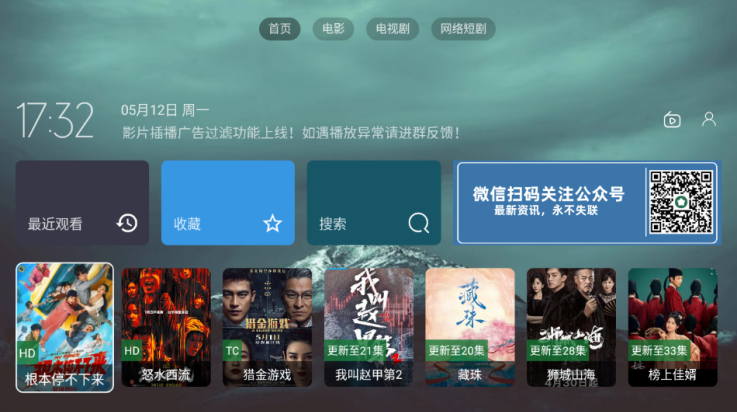Image resolution: width=737 pixels, height=412 pixels.
Task: Go to the 网络短剧 tab
Action: click(463, 29)
